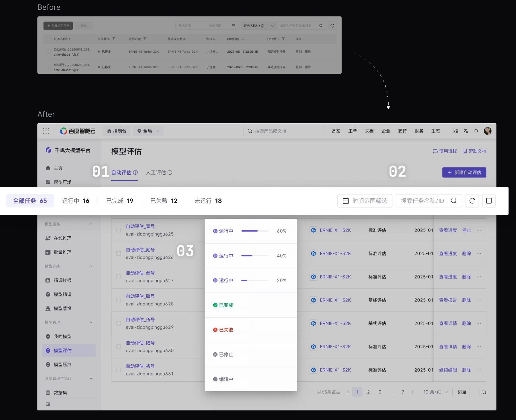The height and width of the screenshot is (420, 516).
Task: Click 继续编辑 for 自动评估_柒号
Action: click(x=448, y=370)
